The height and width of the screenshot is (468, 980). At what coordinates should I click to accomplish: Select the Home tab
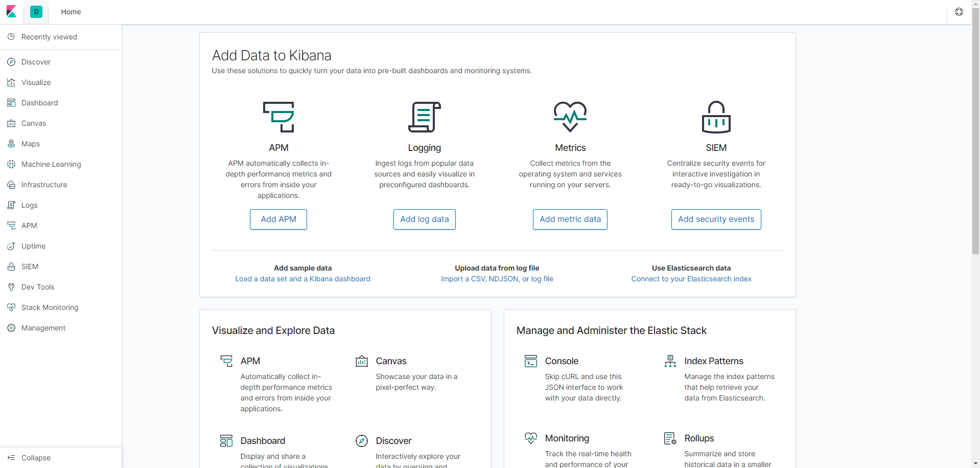click(x=71, y=11)
